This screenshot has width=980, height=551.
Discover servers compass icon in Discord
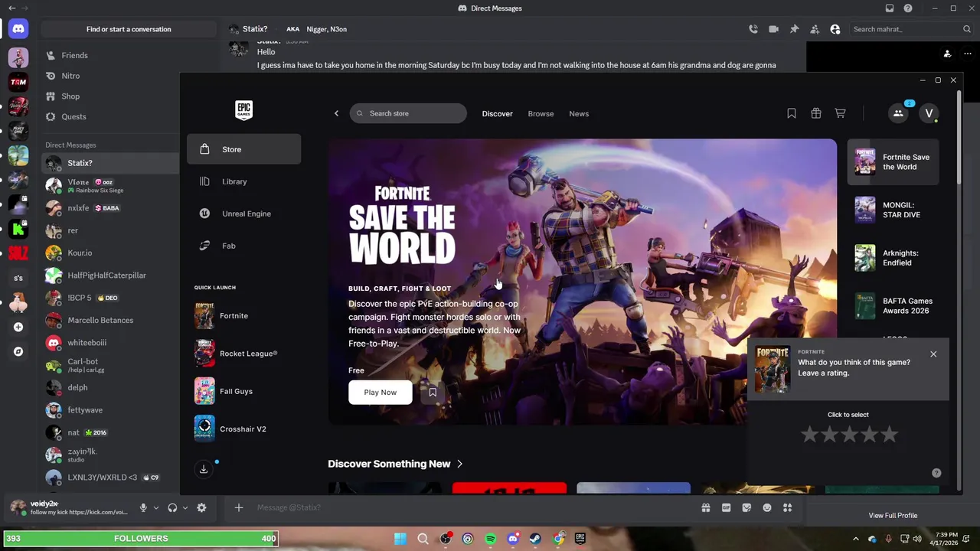click(18, 352)
